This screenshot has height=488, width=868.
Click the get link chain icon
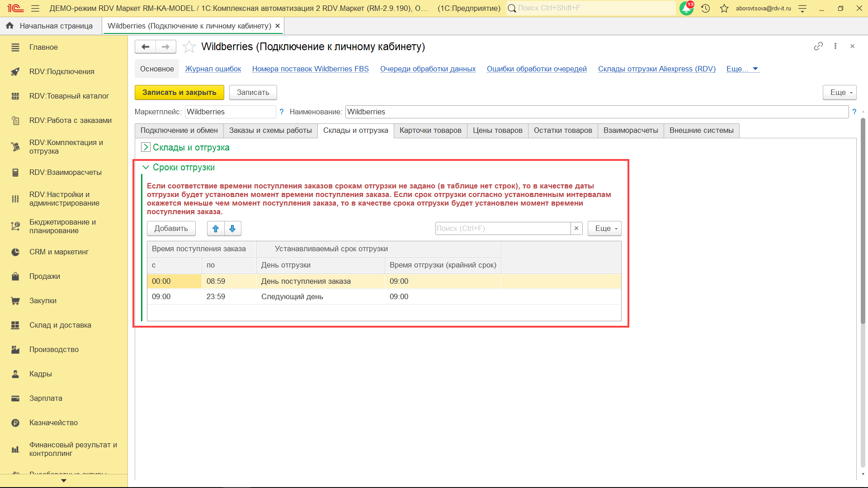(x=818, y=46)
